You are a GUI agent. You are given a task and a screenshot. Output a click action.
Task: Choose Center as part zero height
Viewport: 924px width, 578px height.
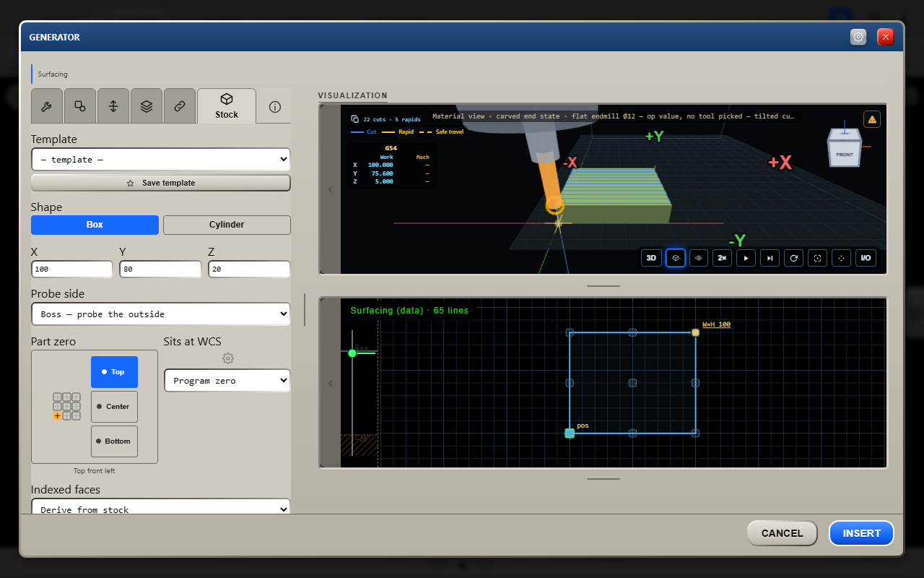pyautogui.click(x=114, y=407)
